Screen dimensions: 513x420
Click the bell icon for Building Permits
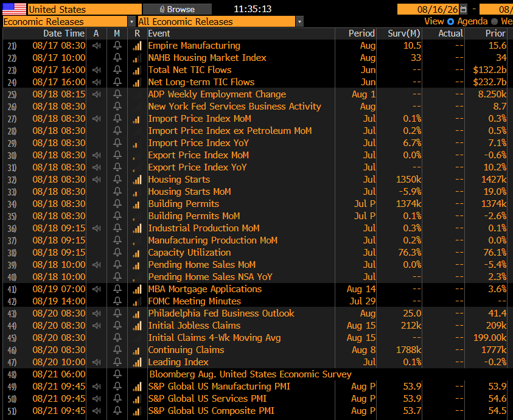pos(117,204)
